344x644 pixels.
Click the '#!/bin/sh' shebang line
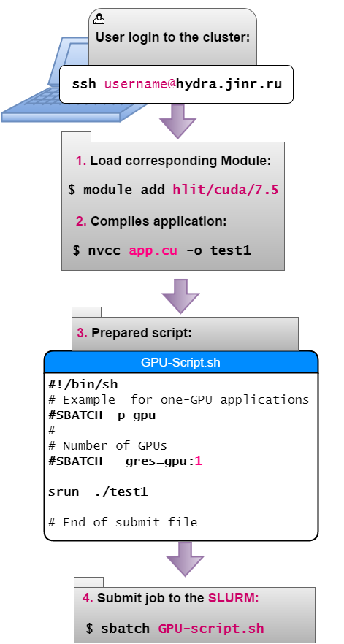pos(83,384)
